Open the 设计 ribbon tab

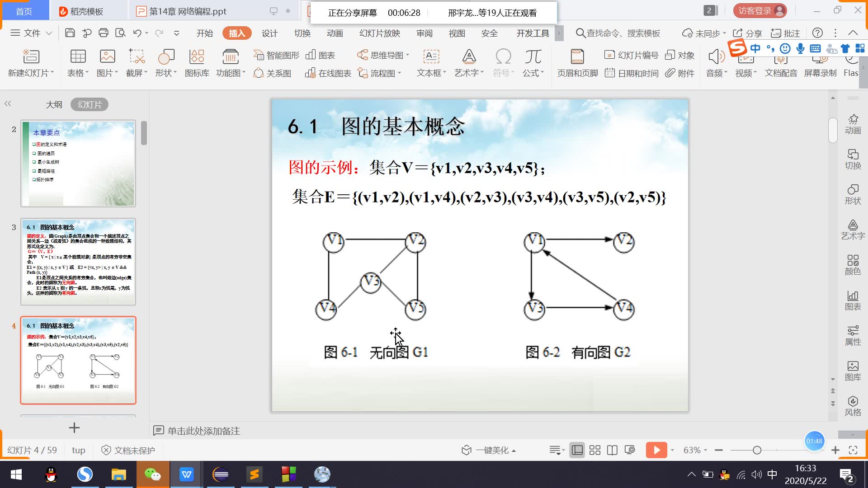coord(269,33)
